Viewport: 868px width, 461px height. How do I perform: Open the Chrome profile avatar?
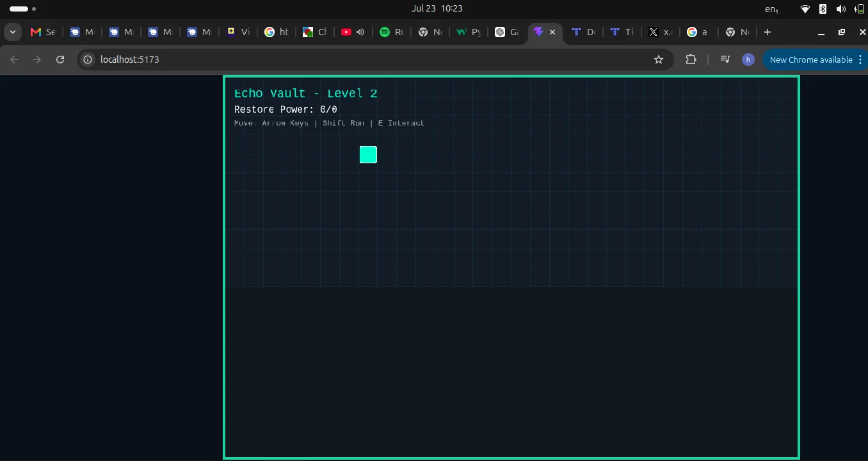pyautogui.click(x=748, y=60)
